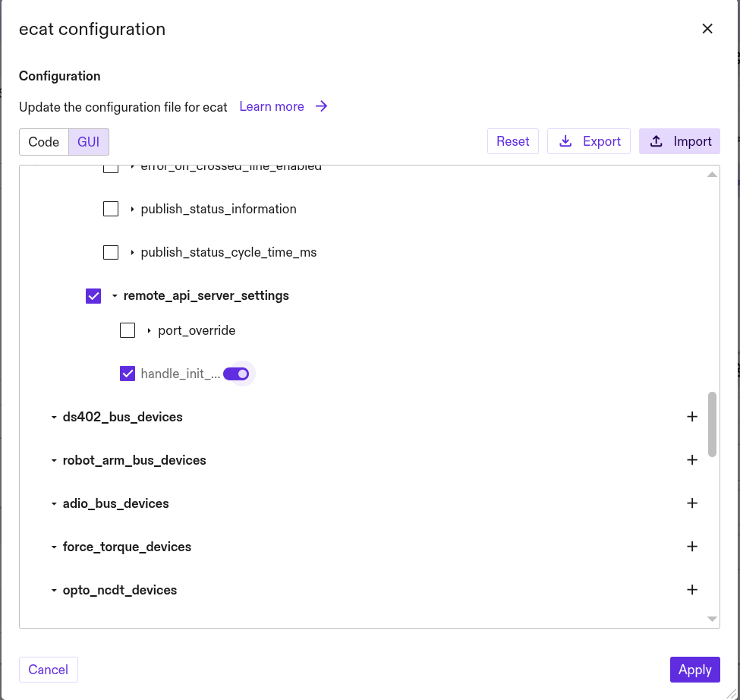Expand the ds402_bus_devices section
Screen dimensions: 740x700
coord(53,416)
